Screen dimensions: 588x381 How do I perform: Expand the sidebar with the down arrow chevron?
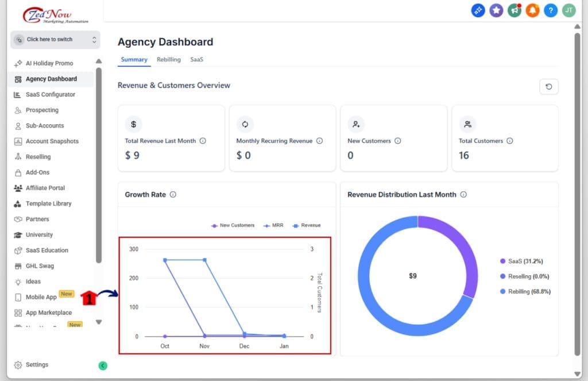[x=98, y=322]
